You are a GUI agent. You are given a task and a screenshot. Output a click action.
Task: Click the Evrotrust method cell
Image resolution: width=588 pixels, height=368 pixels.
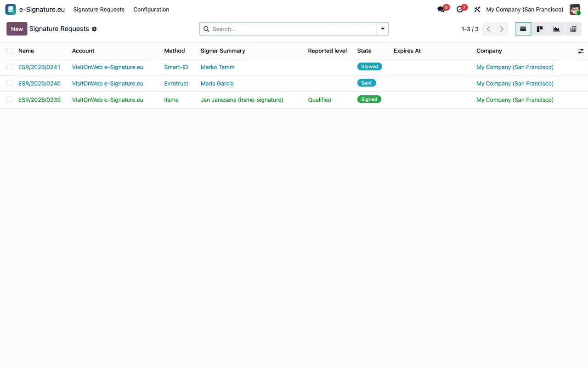(x=176, y=83)
